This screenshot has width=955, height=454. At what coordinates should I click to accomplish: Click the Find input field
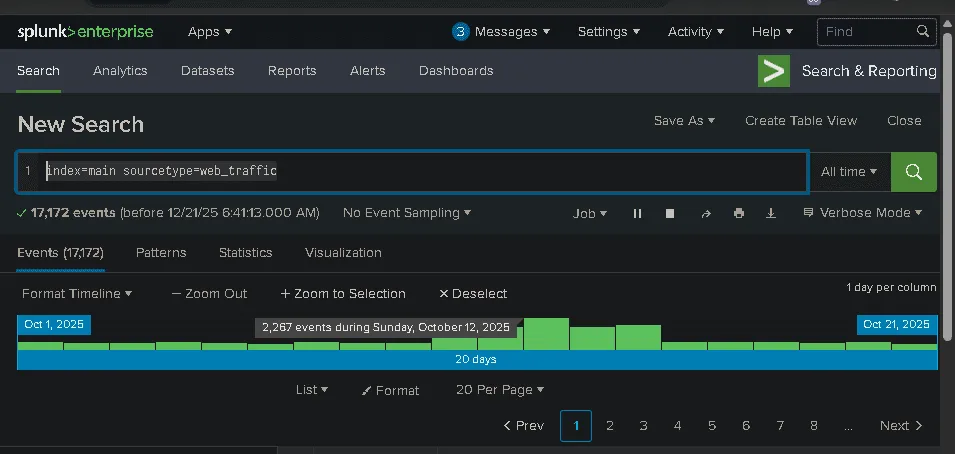tap(867, 32)
